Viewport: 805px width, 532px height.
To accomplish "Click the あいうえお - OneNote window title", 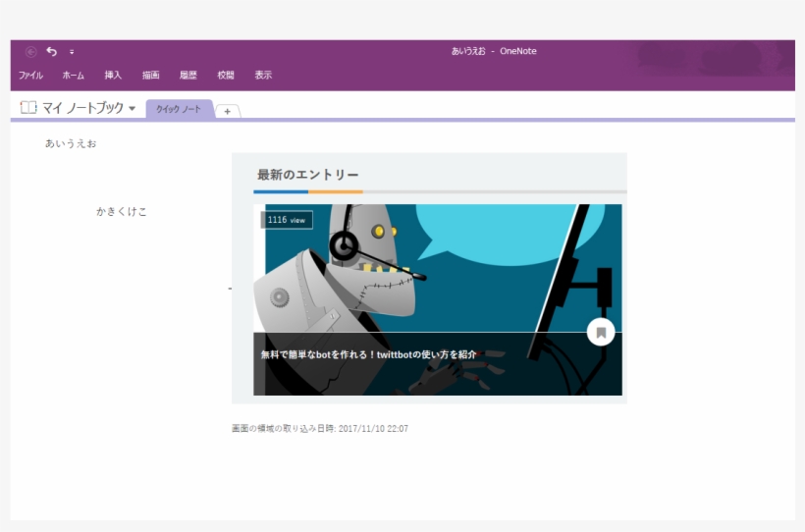I will [494, 51].
